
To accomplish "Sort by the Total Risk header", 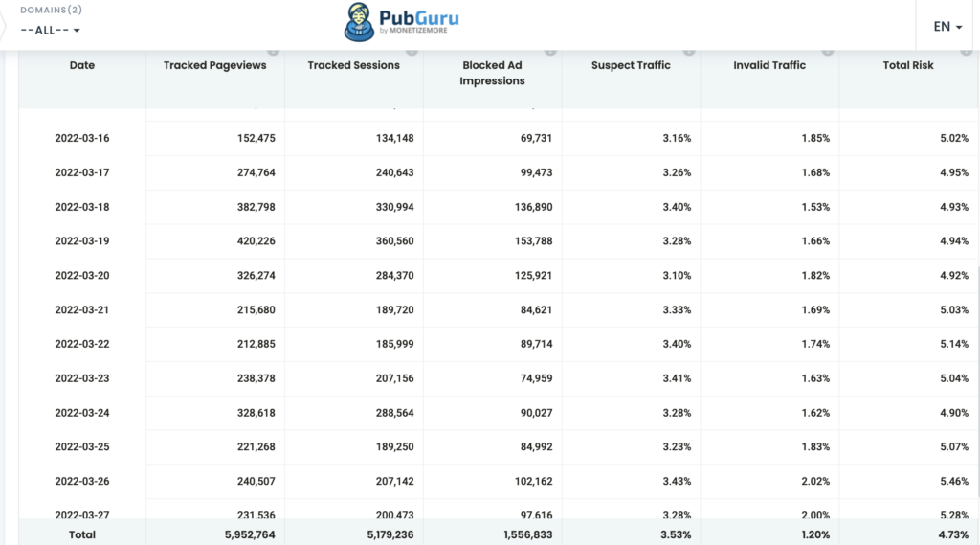I will pos(908,65).
